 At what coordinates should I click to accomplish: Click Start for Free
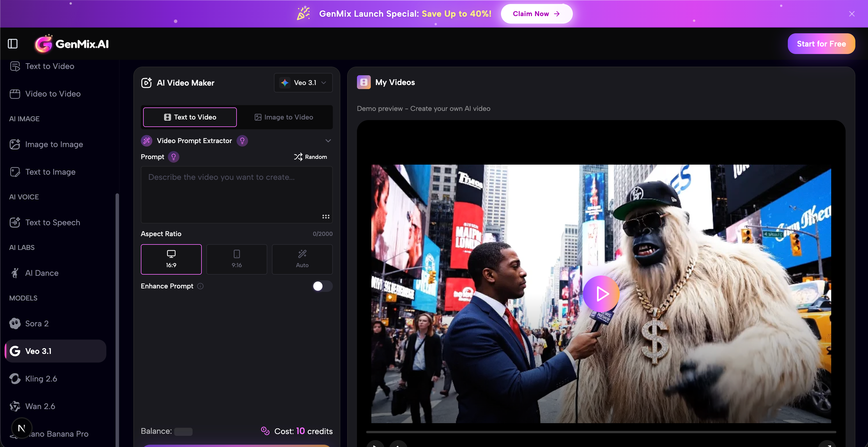tap(821, 43)
